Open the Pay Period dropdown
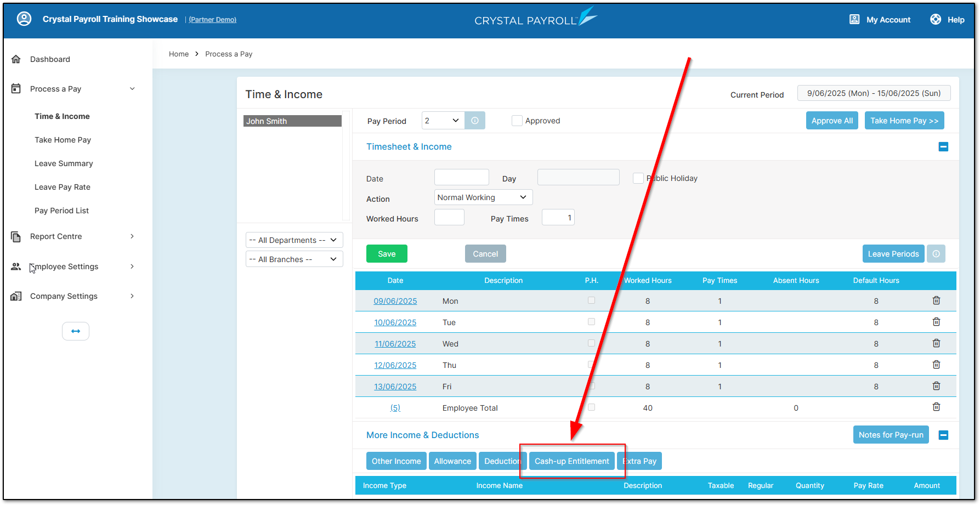 click(x=443, y=121)
